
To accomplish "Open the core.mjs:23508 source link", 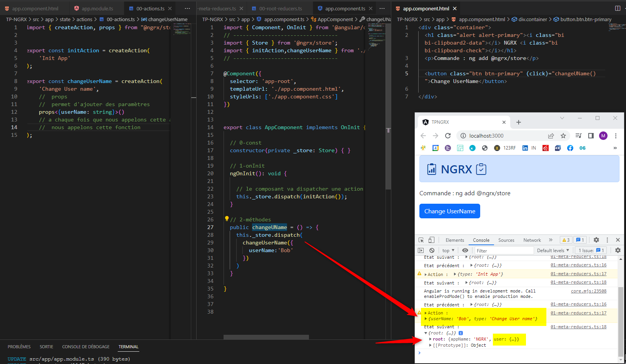I will (x=588, y=291).
